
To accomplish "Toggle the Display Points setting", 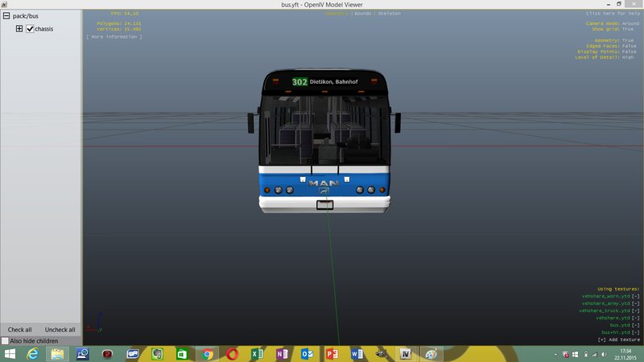I will [607, 51].
